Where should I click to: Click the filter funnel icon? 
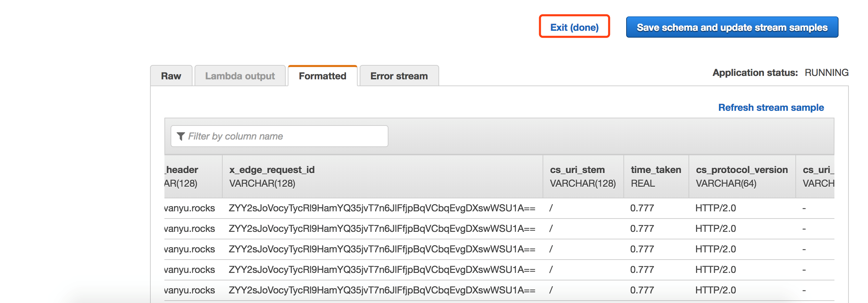tap(181, 136)
